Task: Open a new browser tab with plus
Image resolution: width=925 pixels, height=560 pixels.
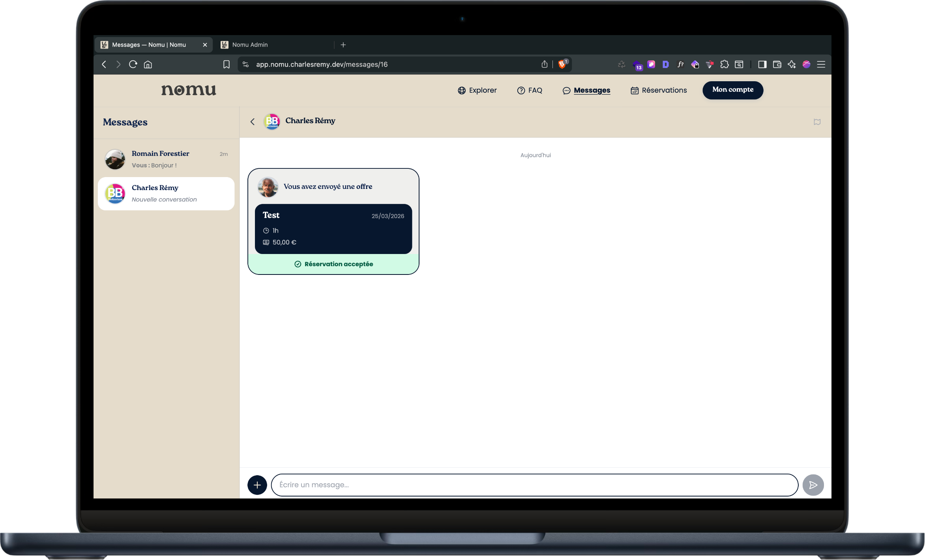Action: point(343,45)
